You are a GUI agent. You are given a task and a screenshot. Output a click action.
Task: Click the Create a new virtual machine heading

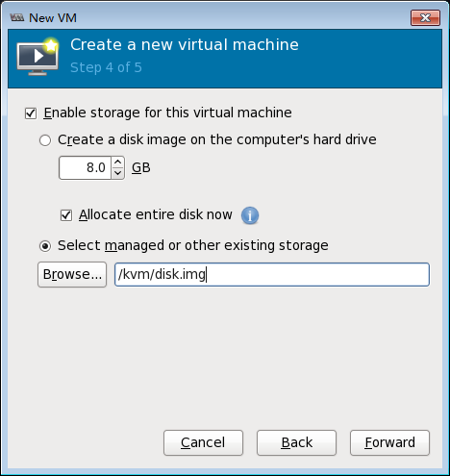click(x=185, y=44)
